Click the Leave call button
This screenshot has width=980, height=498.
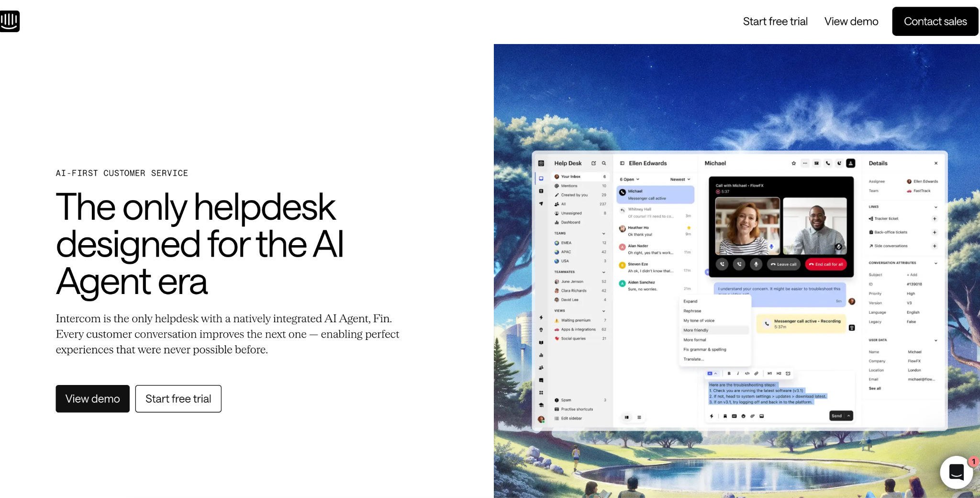point(783,264)
